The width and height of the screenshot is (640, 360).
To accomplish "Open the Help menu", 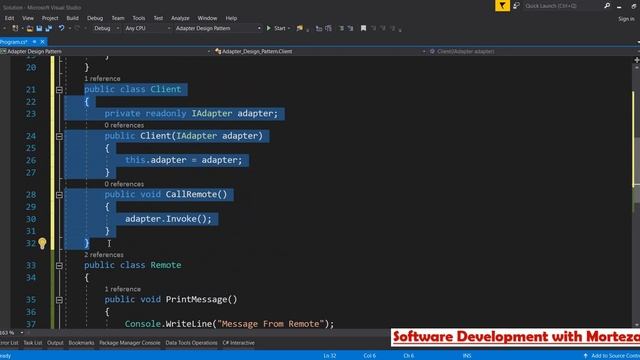I will pos(231,18).
